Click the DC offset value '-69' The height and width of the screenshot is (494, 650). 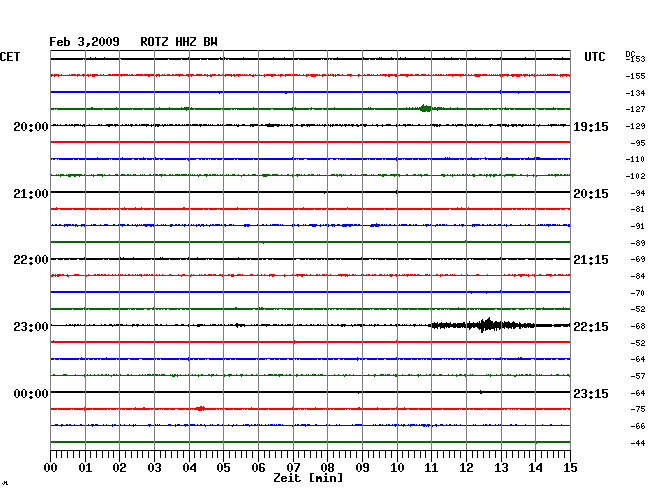point(638,259)
